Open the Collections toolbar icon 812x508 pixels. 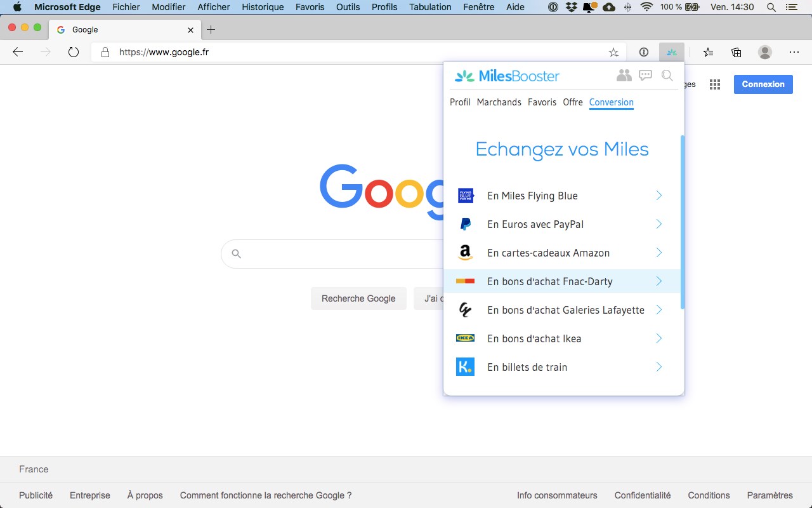737,52
